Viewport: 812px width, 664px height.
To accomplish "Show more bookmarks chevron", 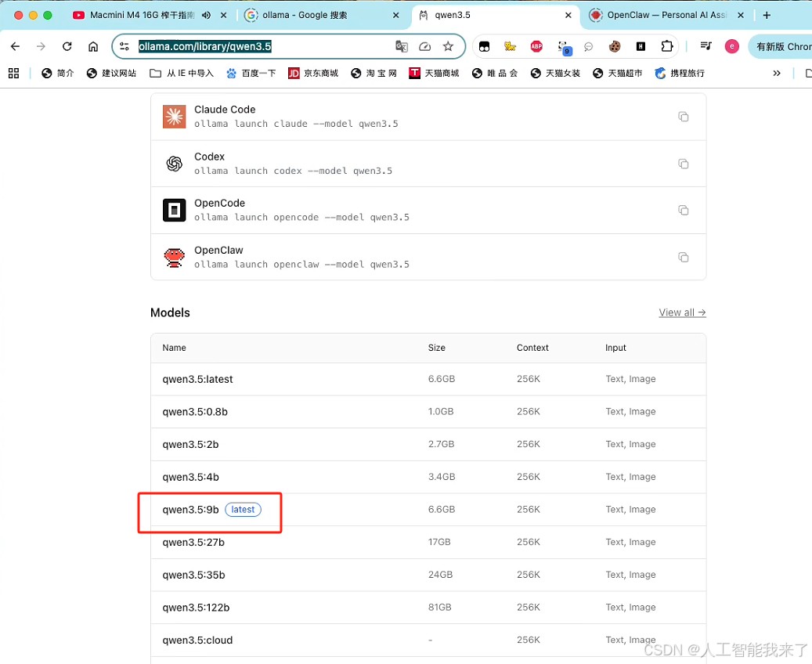I will [776, 73].
